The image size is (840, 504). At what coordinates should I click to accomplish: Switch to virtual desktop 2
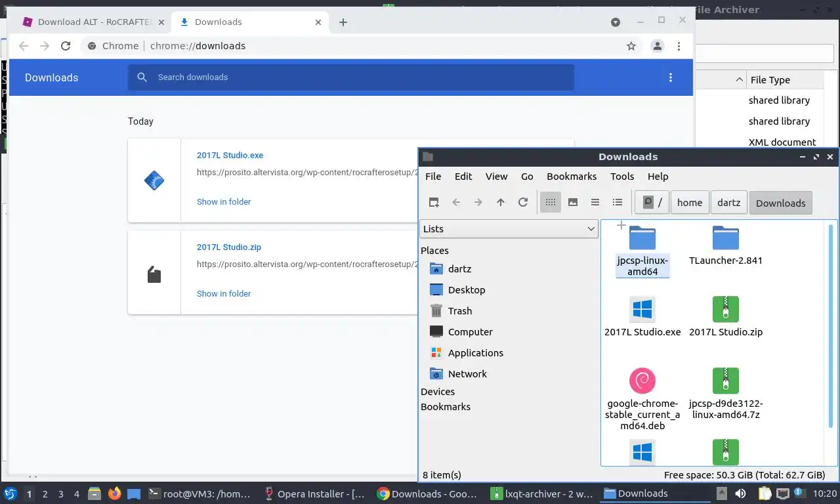tap(45, 494)
